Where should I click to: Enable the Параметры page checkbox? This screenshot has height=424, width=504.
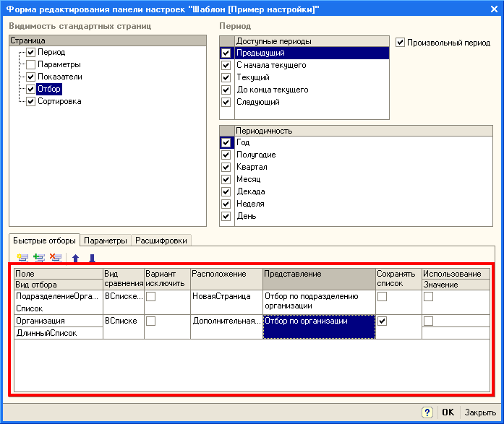coord(30,64)
